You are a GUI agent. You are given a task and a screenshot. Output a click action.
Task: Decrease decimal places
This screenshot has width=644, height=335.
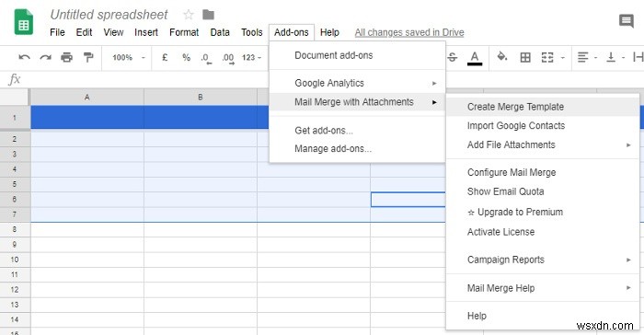coord(206,58)
